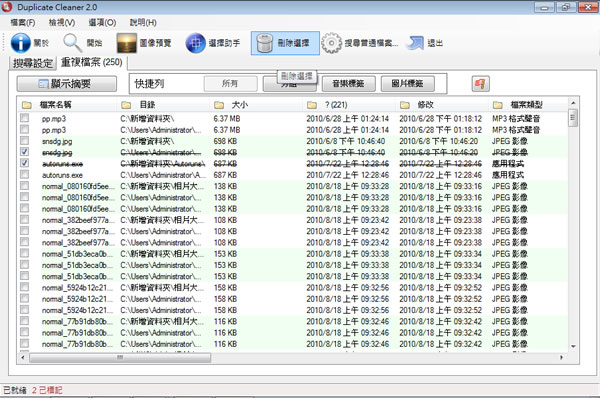Click the 所有 quick-bar button
The width and height of the screenshot is (600, 398).
pyautogui.click(x=230, y=84)
